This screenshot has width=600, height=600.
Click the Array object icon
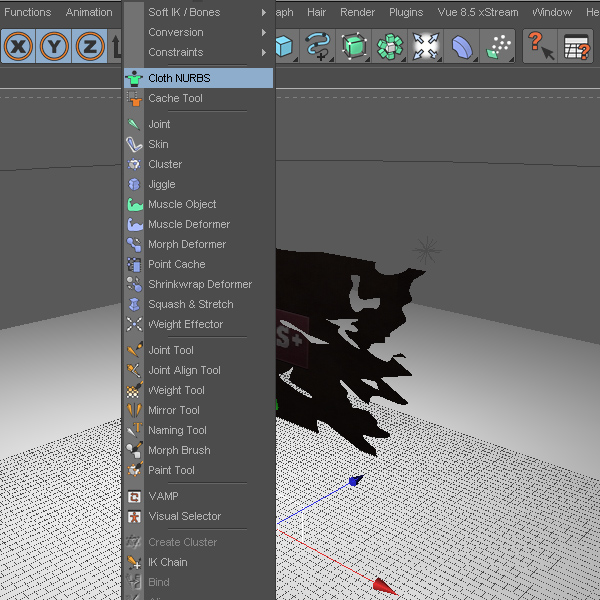pos(390,46)
